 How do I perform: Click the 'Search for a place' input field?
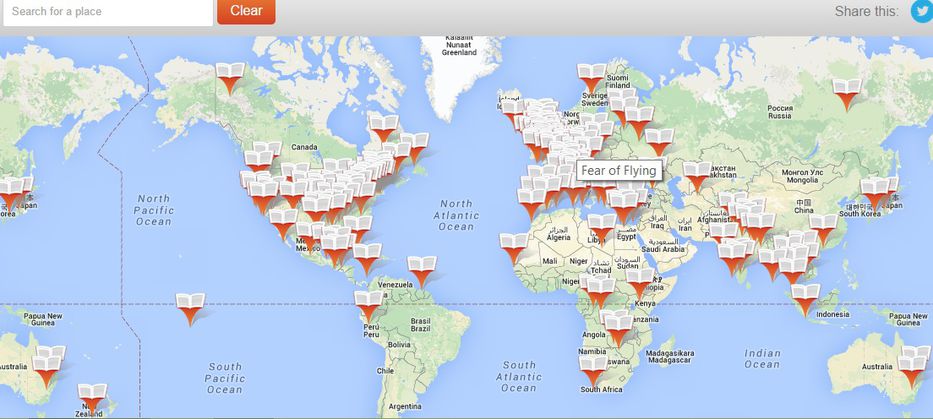click(x=108, y=11)
